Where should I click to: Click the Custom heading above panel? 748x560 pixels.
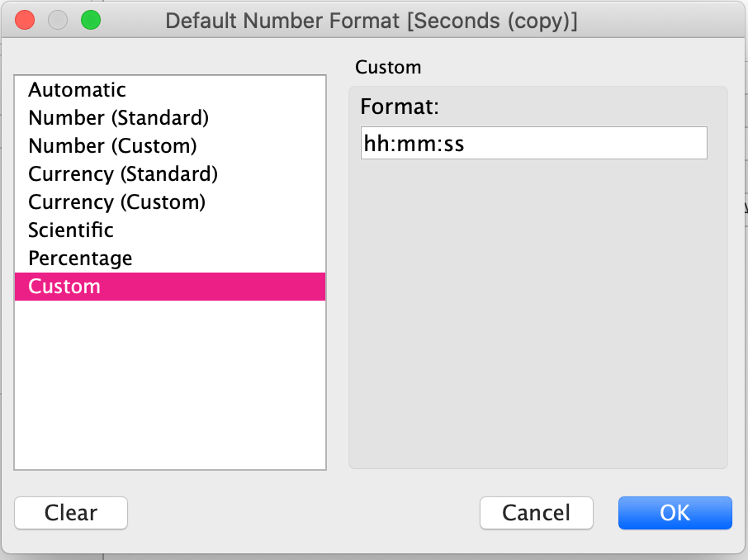pyautogui.click(x=387, y=67)
